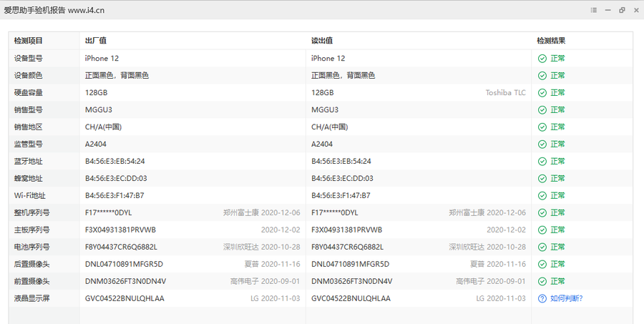Click the green check icon for 销售型号
644x324 pixels.
pyautogui.click(x=542, y=109)
